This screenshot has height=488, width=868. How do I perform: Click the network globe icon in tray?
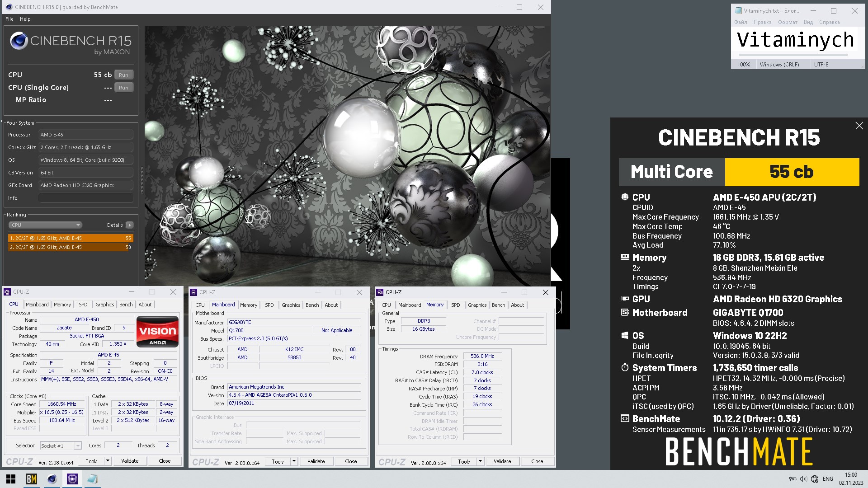(x=815, y=479)
